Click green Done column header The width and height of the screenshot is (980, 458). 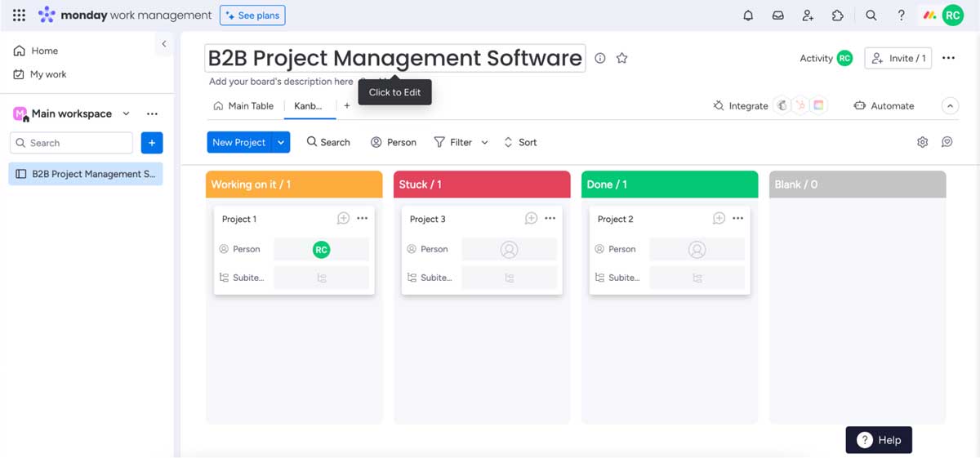tap(670, 185)
